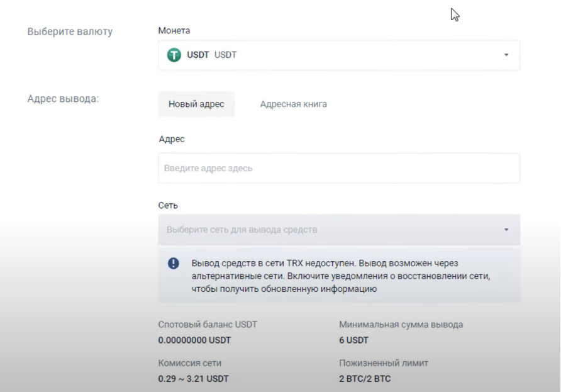Open the Монета coin selector dropdown
This screenshot has width=561, height=392.
click(338, 55)
